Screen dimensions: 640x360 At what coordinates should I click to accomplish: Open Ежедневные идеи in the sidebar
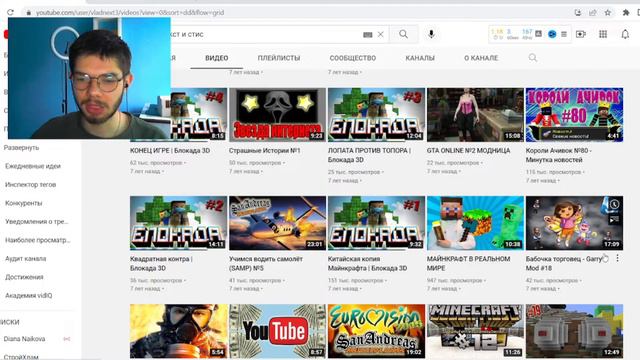33,166
